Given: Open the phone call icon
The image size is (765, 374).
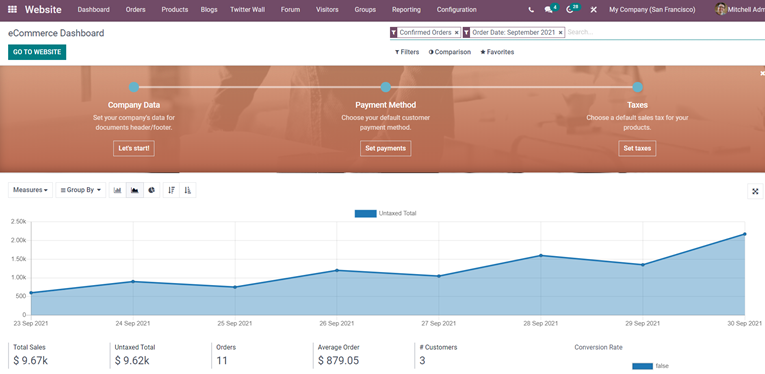Looking at the screenshot, I should [531, 10].
